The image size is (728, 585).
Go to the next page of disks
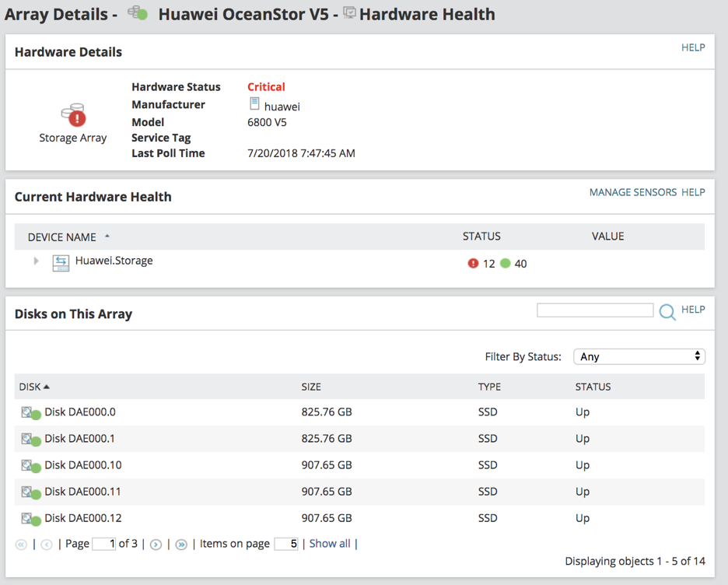156,545
